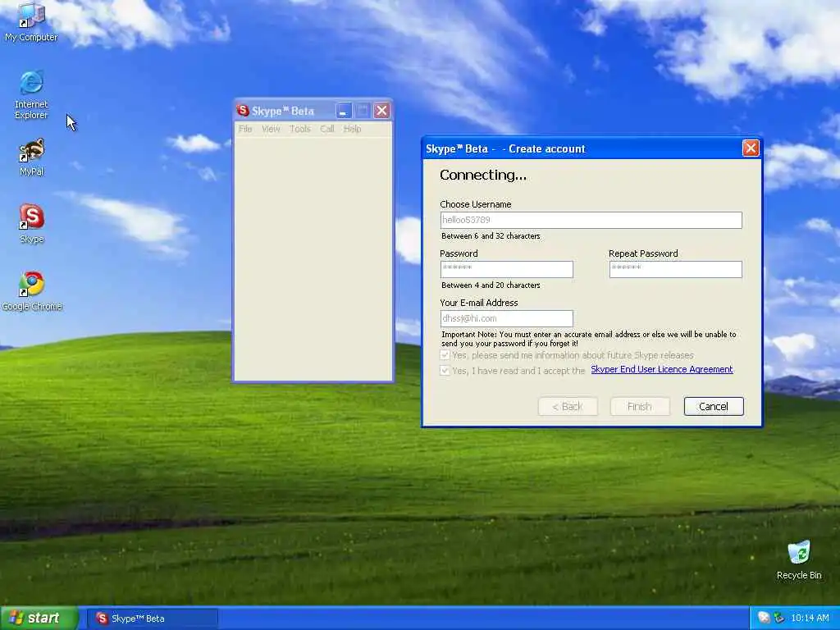
Task: Click the Repeat Password field
Action: [x=676, y=269]
